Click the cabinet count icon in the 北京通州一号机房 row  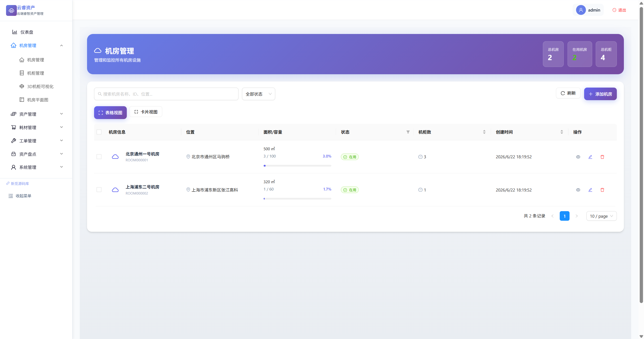(x=420, y=157)
